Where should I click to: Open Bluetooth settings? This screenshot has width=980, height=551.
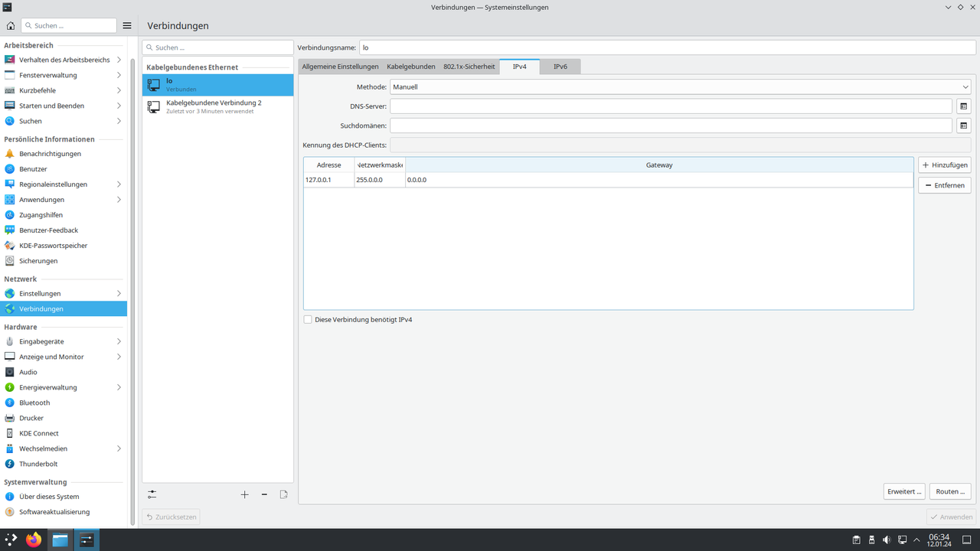(64, 403)
